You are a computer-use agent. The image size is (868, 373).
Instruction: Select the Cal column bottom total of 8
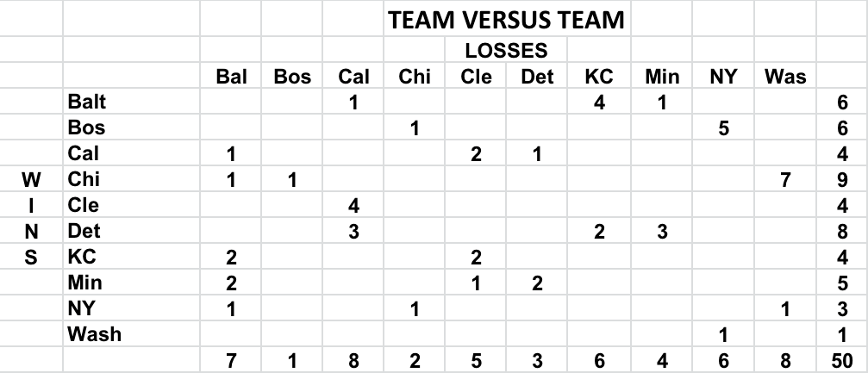[353, 361]
